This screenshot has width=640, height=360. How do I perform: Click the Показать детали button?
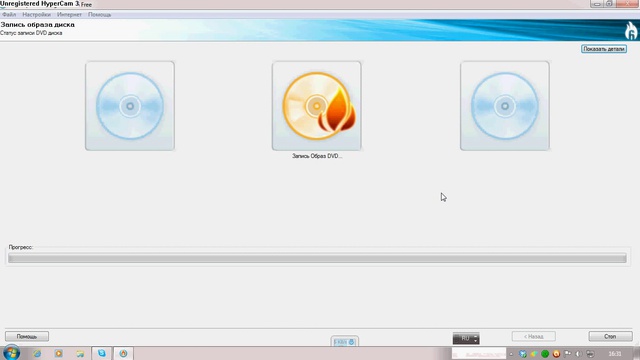point(604,49)
